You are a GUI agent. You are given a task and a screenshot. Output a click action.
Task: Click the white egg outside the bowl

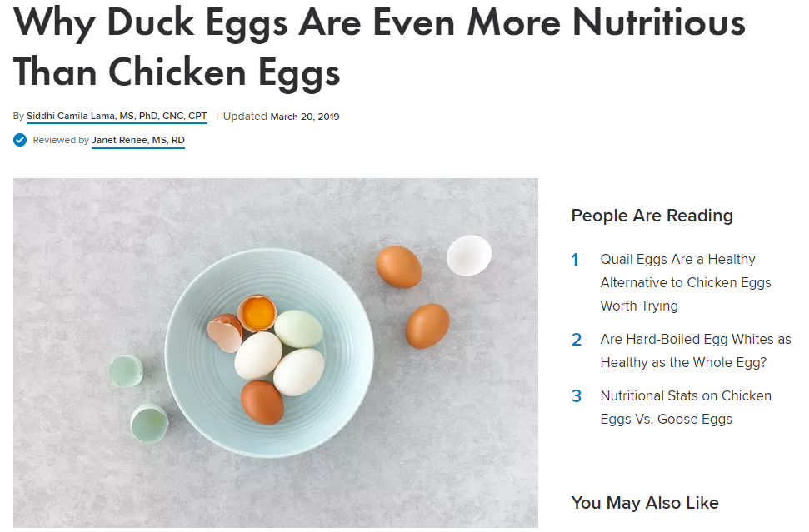pos(468,255)
